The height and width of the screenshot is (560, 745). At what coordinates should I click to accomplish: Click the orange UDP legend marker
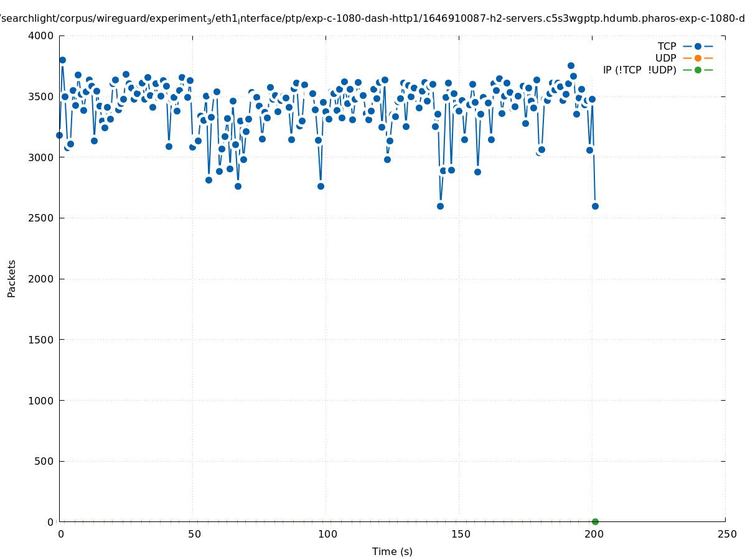click(x=698, y=58)
